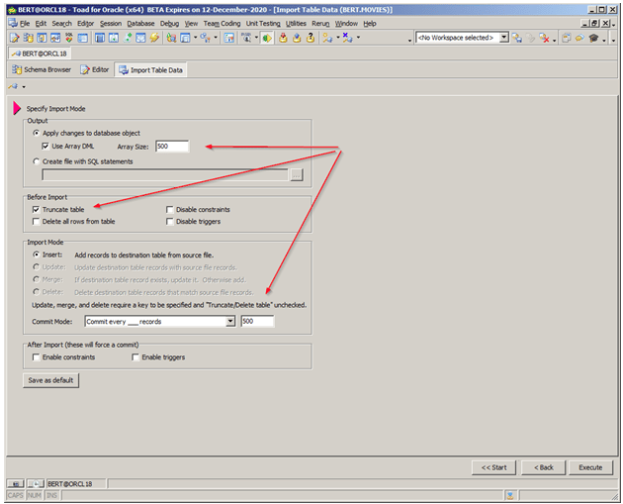The height and width of the screenshot is (504, 623).
Task: Open the Team Coding menu
Action: click(222, 23)
